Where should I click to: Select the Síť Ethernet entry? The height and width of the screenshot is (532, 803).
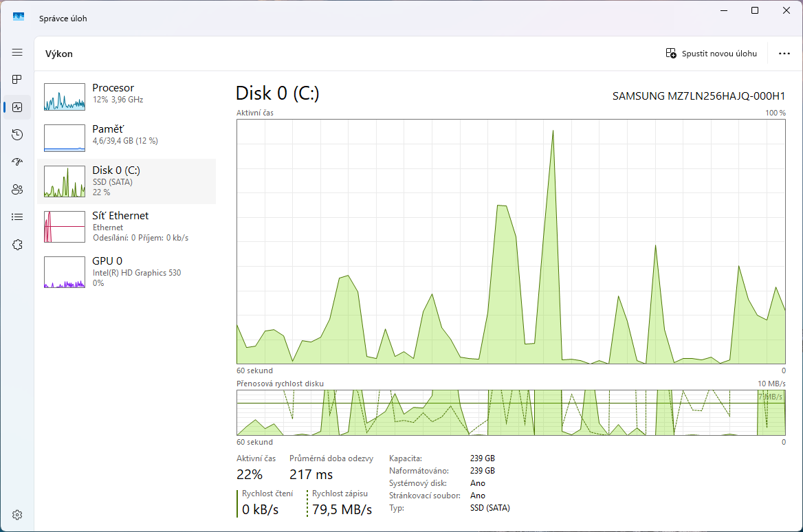coord(126,226)
